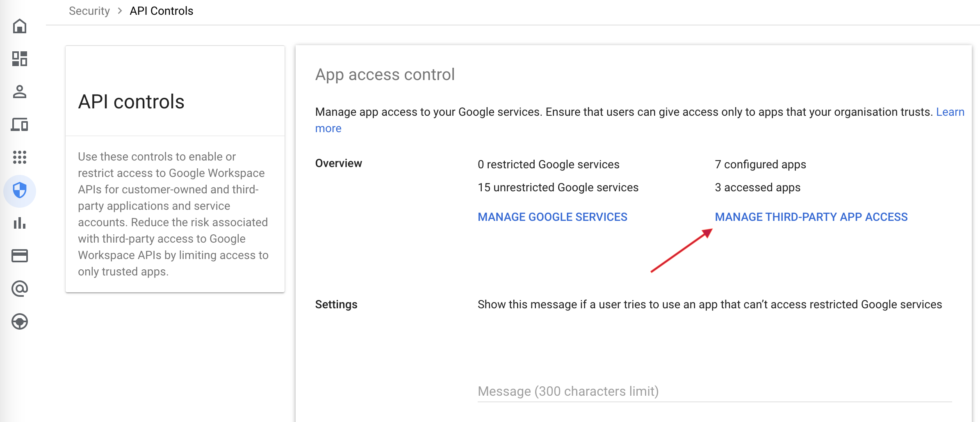Click the App access control heading
The image size is (980, 422).
[x=385, y=75]
